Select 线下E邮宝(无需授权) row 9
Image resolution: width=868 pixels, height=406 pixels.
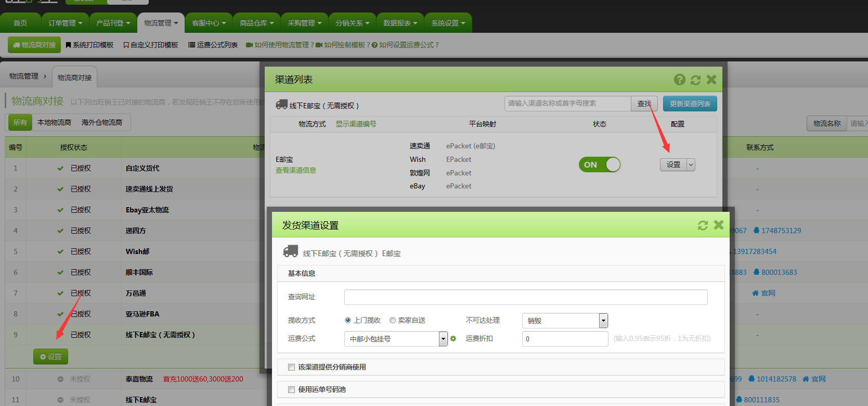[160, 335]
